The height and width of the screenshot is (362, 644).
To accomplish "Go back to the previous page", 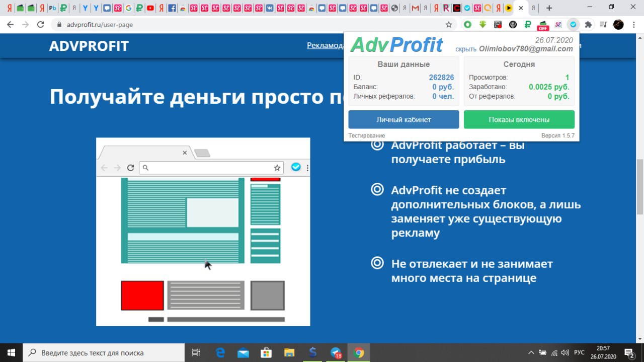I will 11,24.
